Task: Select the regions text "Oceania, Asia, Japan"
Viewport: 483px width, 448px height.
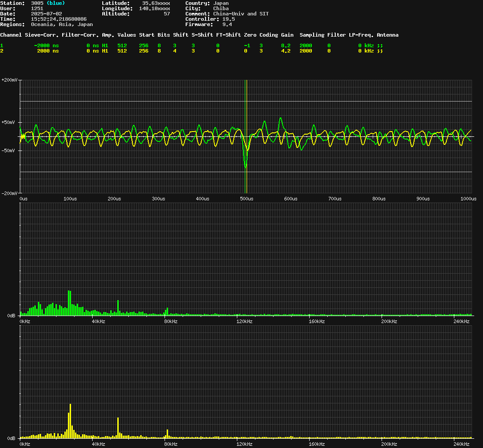Action: click(62, 24)
